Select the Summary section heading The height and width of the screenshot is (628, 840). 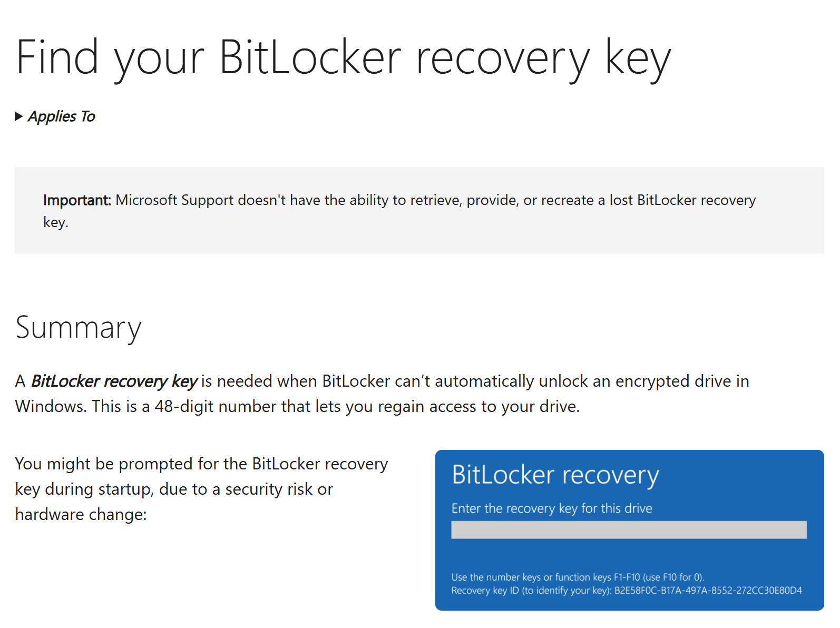78,328
